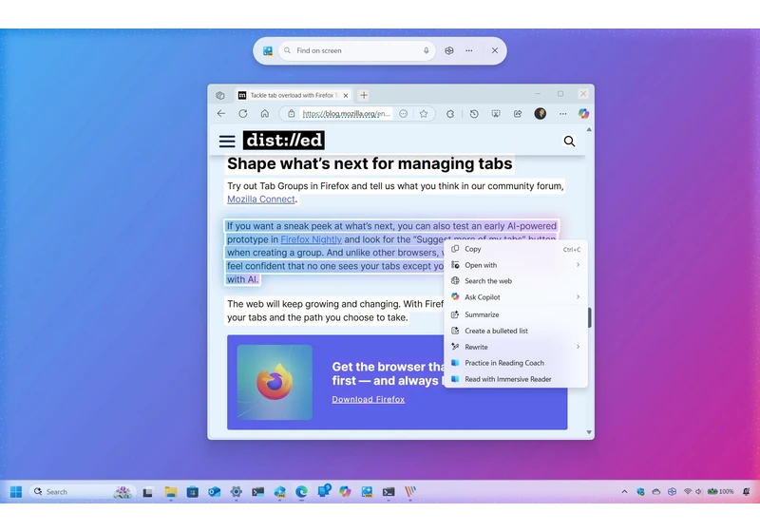This screenshot has width=760, height=532.
Task: Open the Windows Start menu
Action: pyautogui.click(x=16, y=492)
